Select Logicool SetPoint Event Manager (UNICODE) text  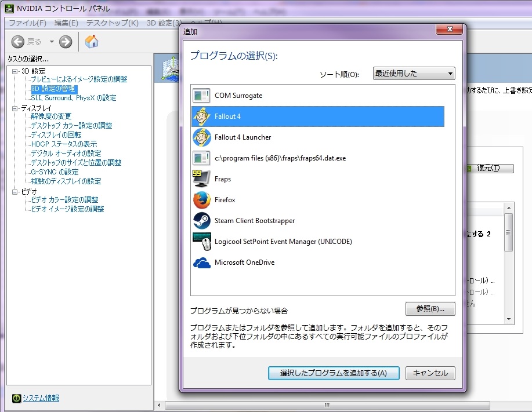click(283, 242)
